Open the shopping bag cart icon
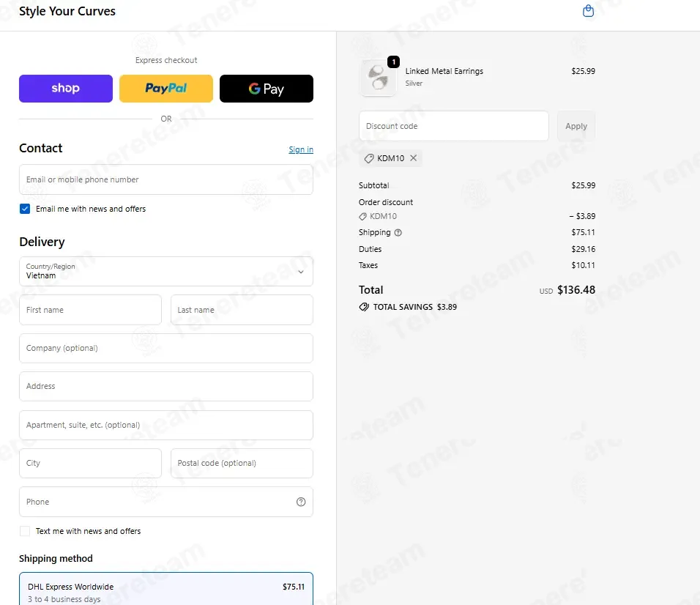This screenshot has height=605, width=700. (x=589, y=11)
